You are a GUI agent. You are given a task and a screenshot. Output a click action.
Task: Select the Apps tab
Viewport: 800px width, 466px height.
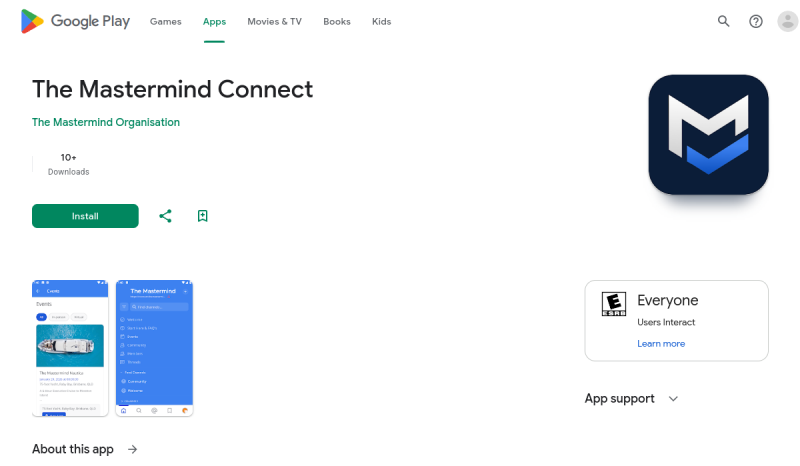tap(214, 21)
